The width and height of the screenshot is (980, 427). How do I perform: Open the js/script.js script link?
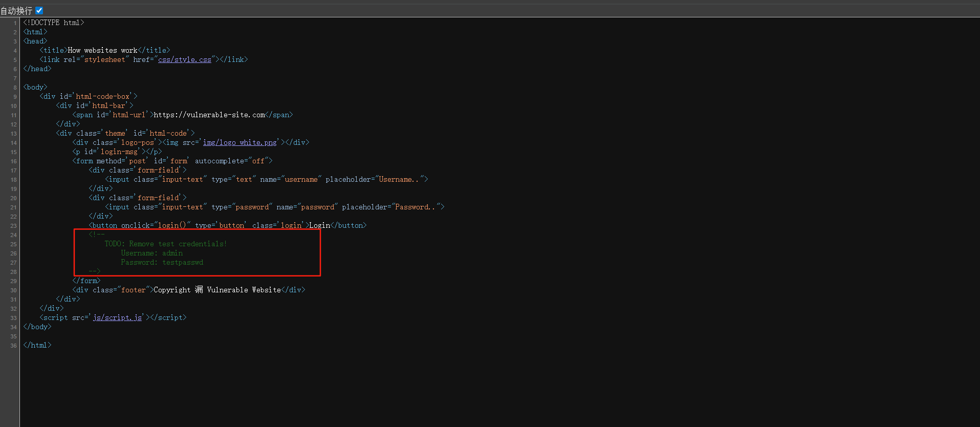click(117, 318)
